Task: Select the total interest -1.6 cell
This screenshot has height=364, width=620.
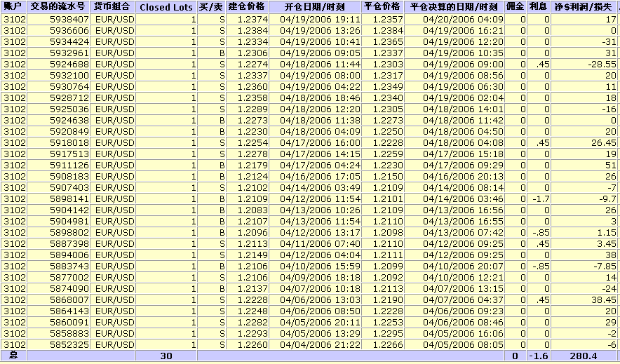Action: [539, 356]
